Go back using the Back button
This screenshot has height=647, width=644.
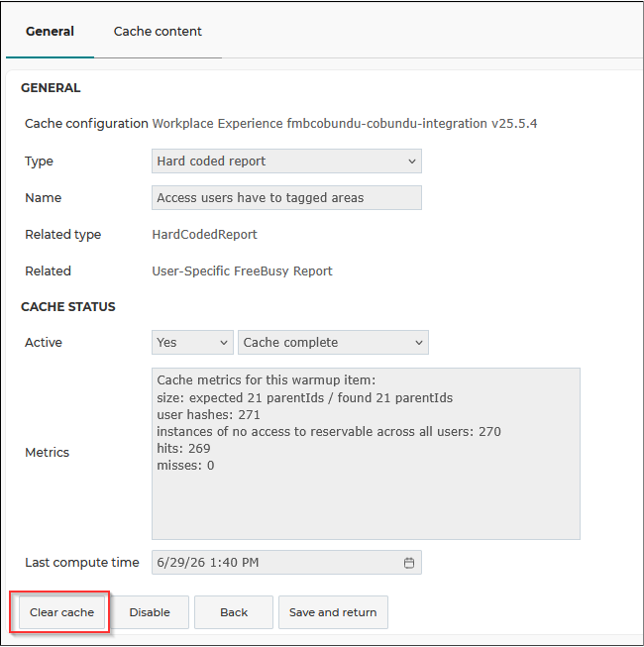tap(234, 612)
